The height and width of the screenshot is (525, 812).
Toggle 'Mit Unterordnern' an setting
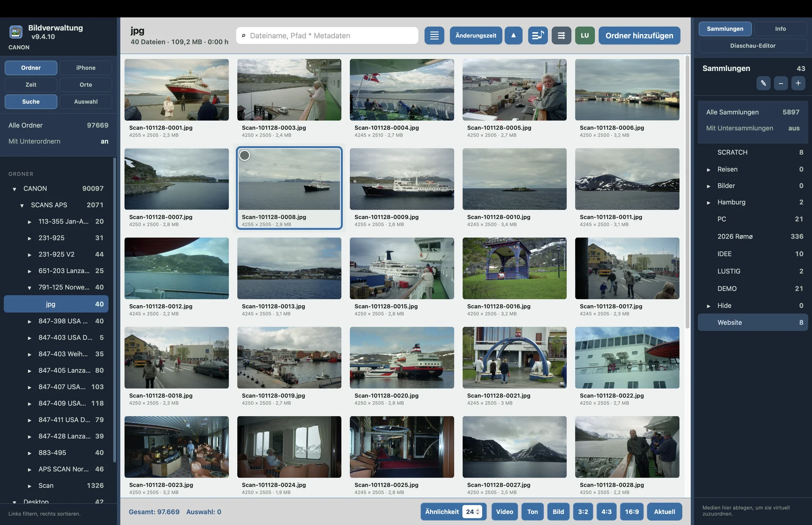click(x=58, y=141)
